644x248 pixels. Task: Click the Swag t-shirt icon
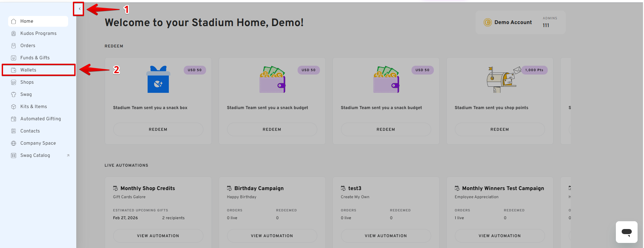pos(14,95)
